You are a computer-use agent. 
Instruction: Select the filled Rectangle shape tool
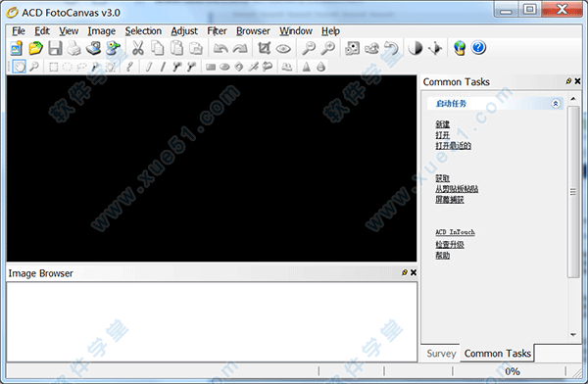click(x=211, y=68)
